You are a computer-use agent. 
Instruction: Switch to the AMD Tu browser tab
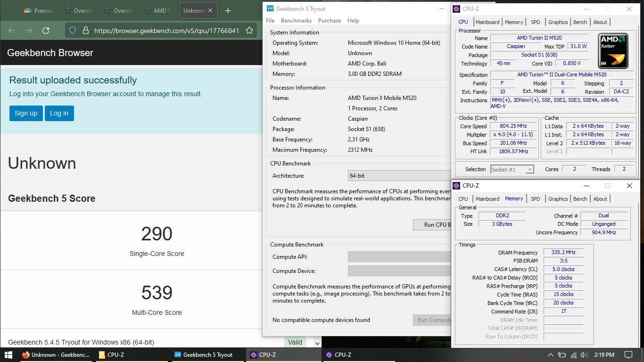tap(159, 10)
